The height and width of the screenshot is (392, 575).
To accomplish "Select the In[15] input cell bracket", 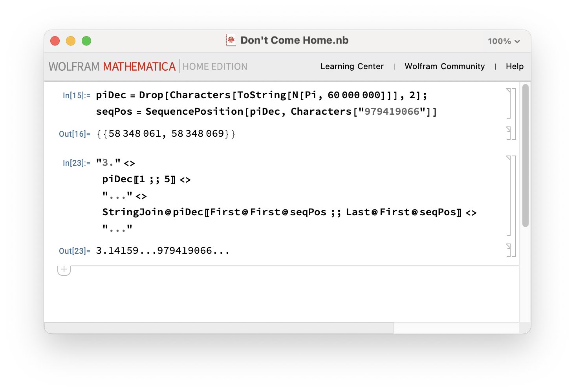I will 509,103.
